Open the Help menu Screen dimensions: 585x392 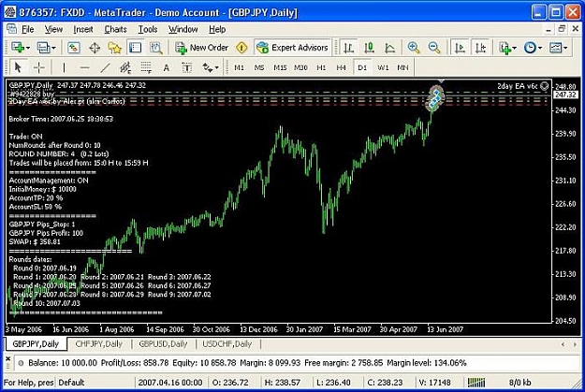point(217,29)
